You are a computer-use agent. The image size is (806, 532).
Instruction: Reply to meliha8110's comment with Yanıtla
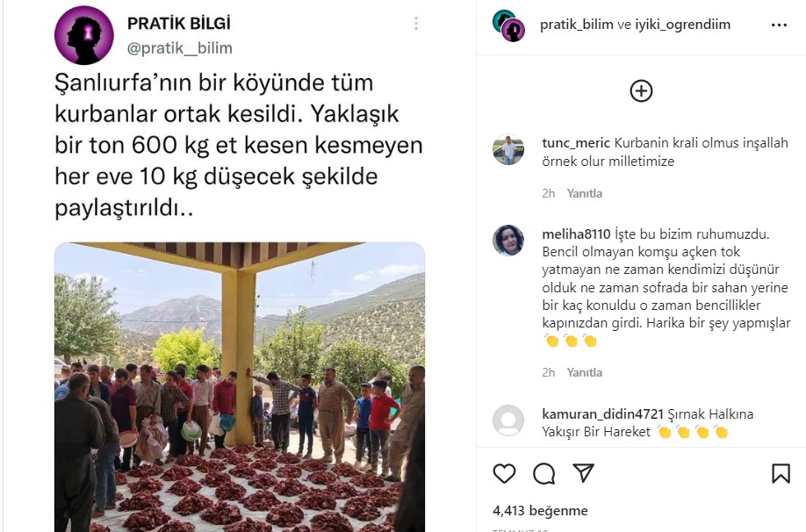tap(585, 372)
